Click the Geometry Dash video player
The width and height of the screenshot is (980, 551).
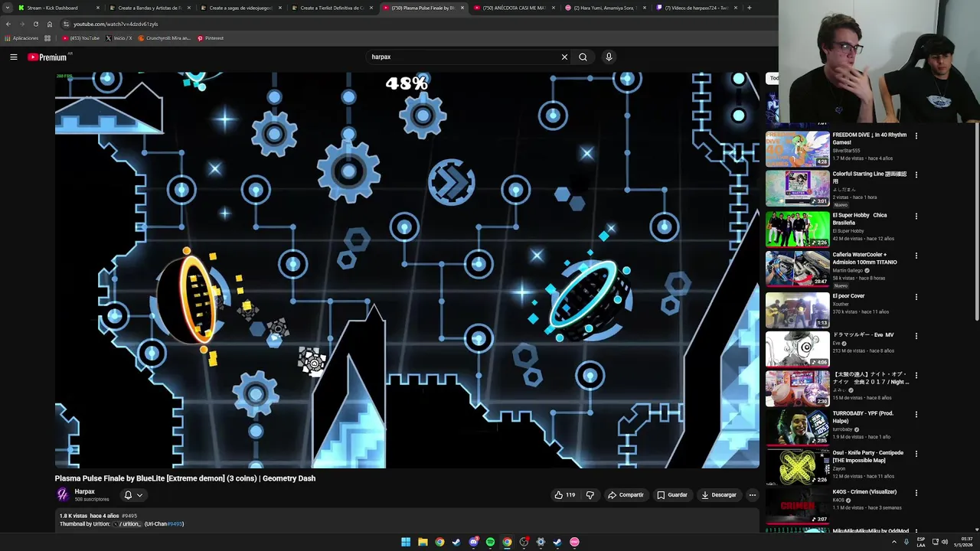coord(407,270)
